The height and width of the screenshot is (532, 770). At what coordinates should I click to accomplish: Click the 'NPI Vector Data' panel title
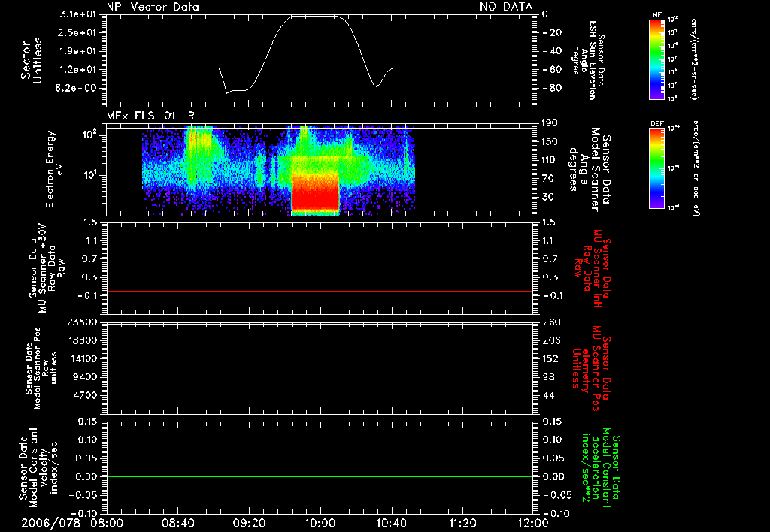pos(153,7)
